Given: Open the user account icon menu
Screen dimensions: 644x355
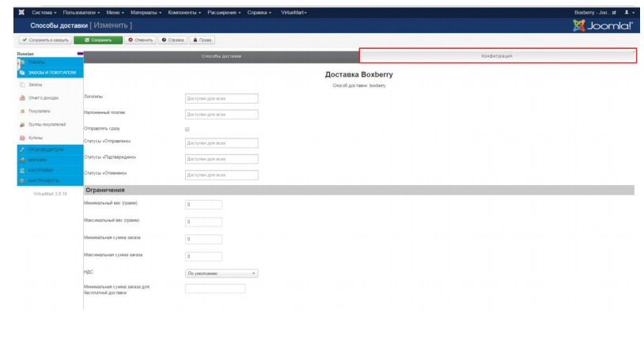Looking at the screenshot, I should point(629,13).
